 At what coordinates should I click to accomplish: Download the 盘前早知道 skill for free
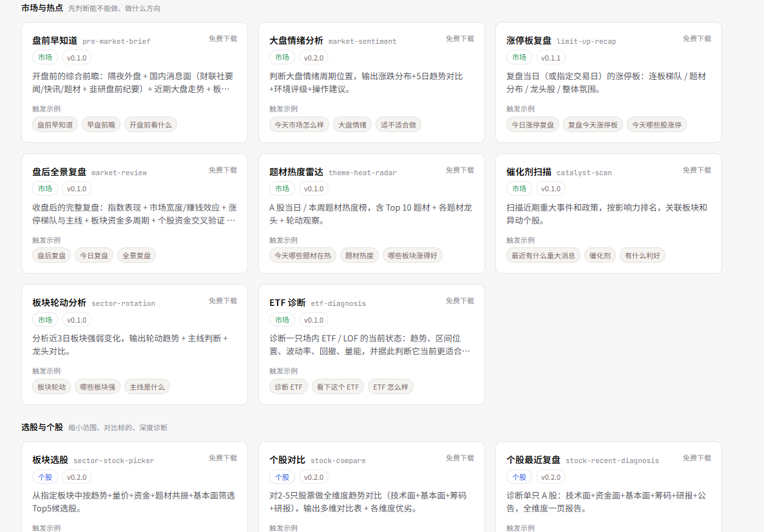[223, 39]
